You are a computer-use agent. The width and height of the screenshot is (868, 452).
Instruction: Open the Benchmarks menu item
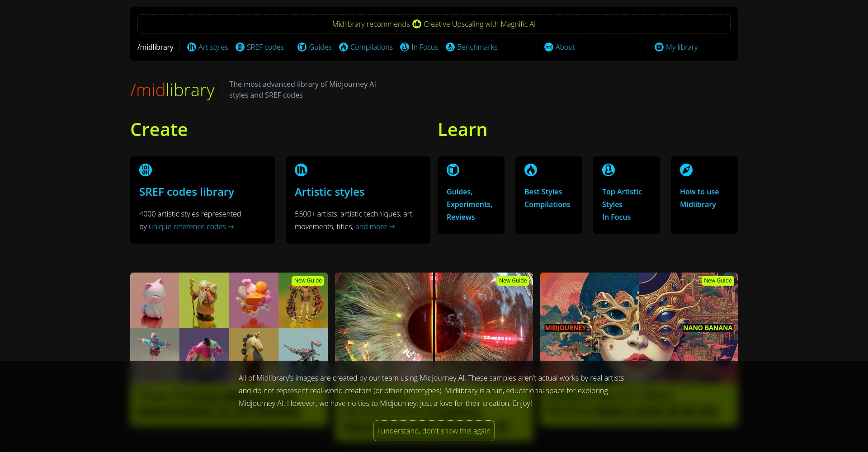click(477, 47)
